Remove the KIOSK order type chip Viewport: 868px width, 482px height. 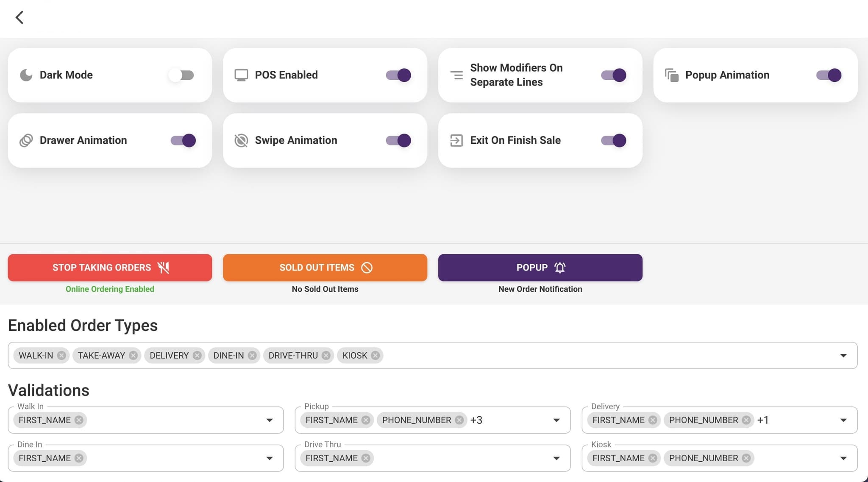375,355
